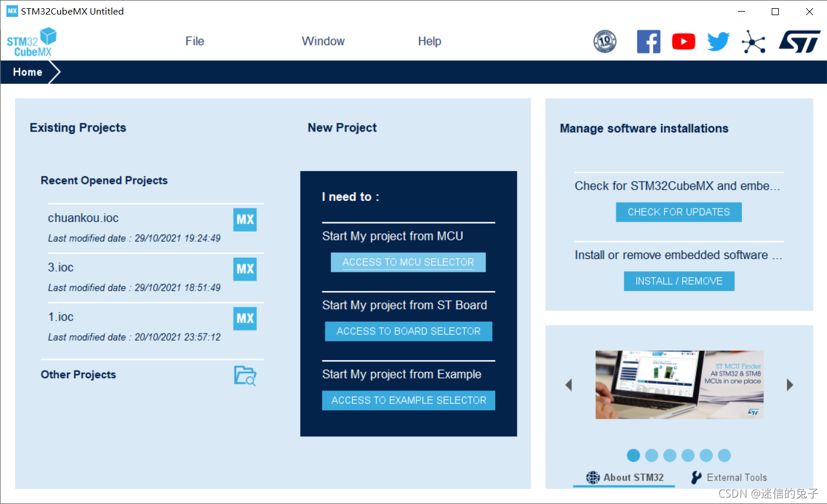Viewport: 827px width, 504px height.
Task: Click ACCESS TO BOARD SELECTOR button
Action: (x=409, y=331)
